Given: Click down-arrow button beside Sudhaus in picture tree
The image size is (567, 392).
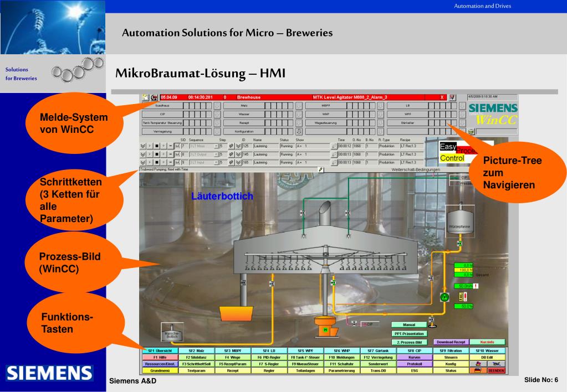Looking at the screenshot, I should pyautogui.click(x=217, y=106).
